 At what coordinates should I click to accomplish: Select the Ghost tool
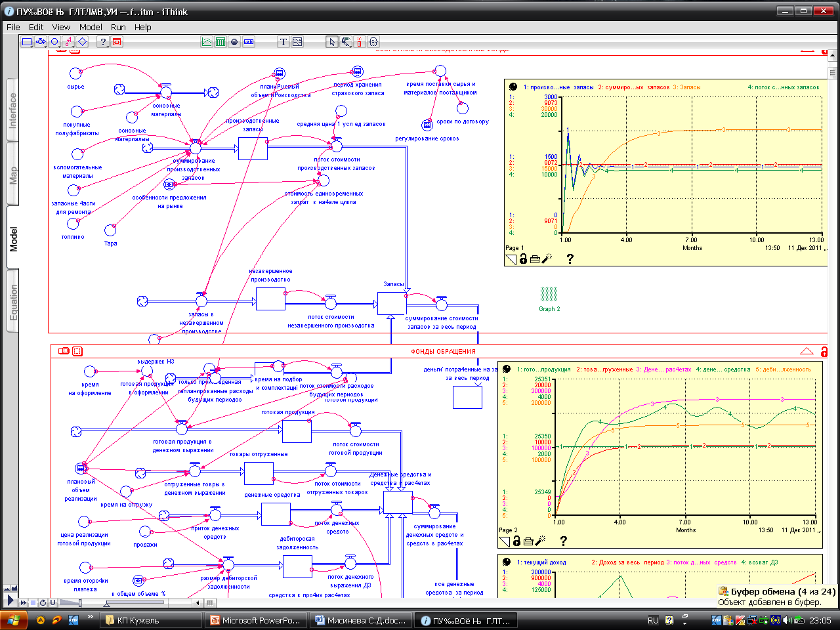(x=373, y=42)
